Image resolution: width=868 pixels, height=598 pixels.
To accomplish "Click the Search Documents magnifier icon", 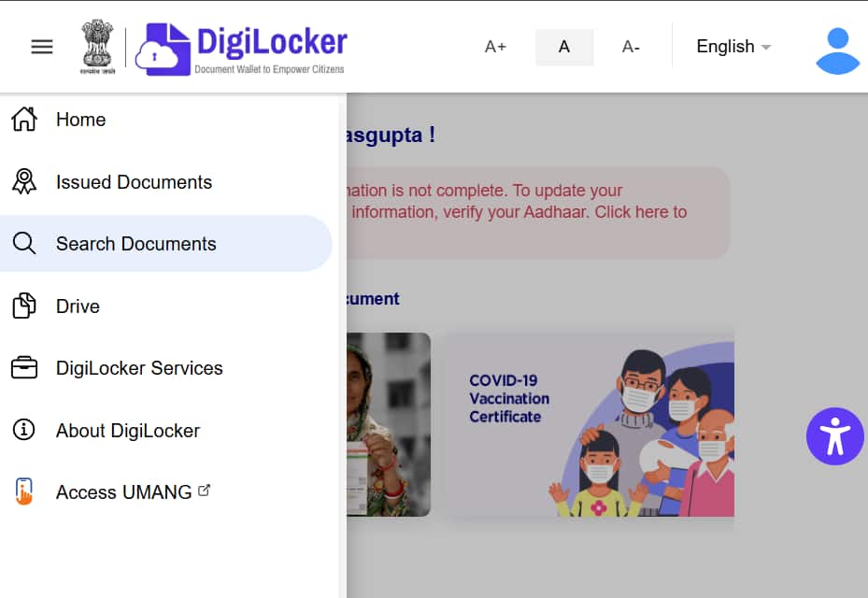I will click(24, 244).
